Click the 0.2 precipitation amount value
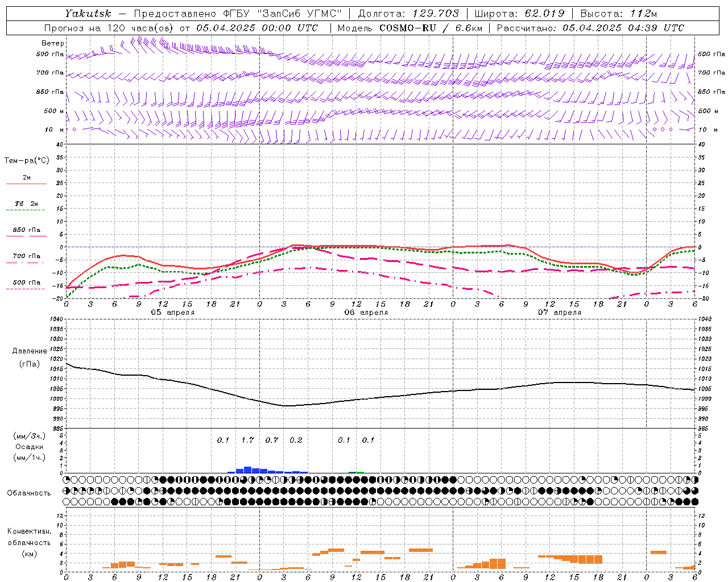 (x=296, y=440)
